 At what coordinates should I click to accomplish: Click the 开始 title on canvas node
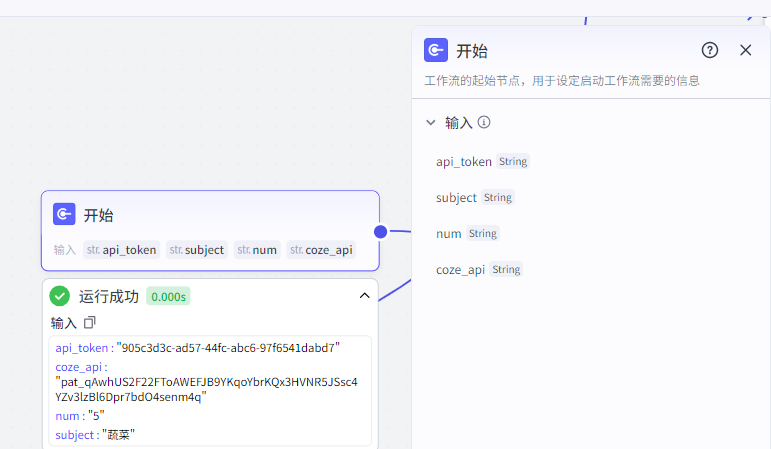[x=98, y=215]
